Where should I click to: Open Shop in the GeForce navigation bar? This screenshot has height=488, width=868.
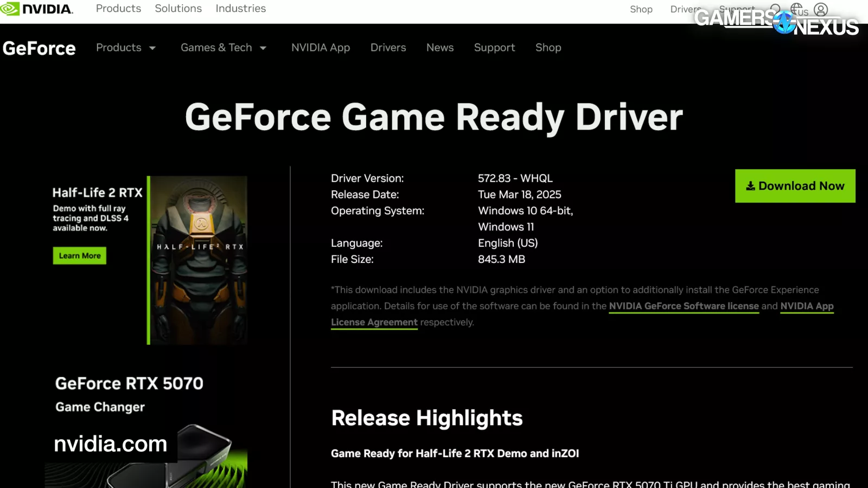548,48
